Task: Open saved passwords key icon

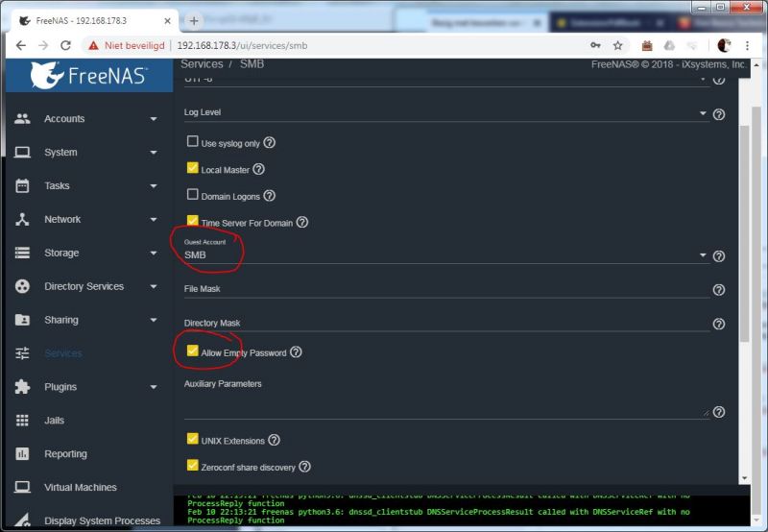Action: (595, 45)
